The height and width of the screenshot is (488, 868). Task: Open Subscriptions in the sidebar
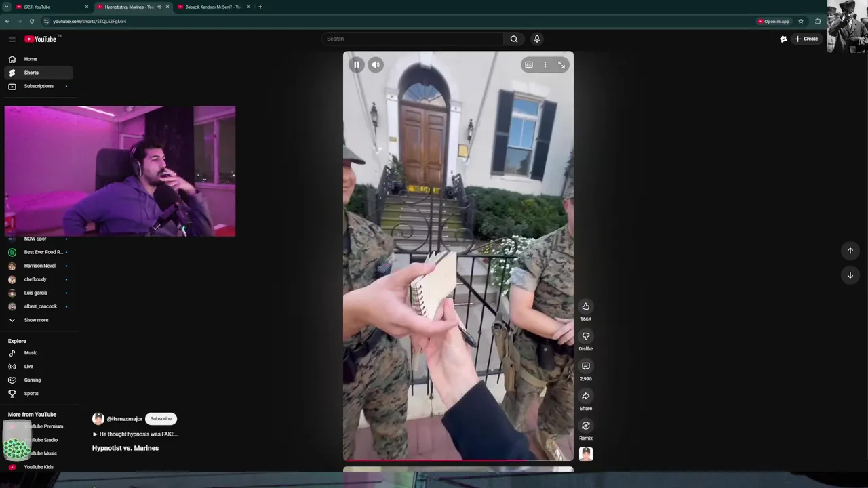(38, 86)
